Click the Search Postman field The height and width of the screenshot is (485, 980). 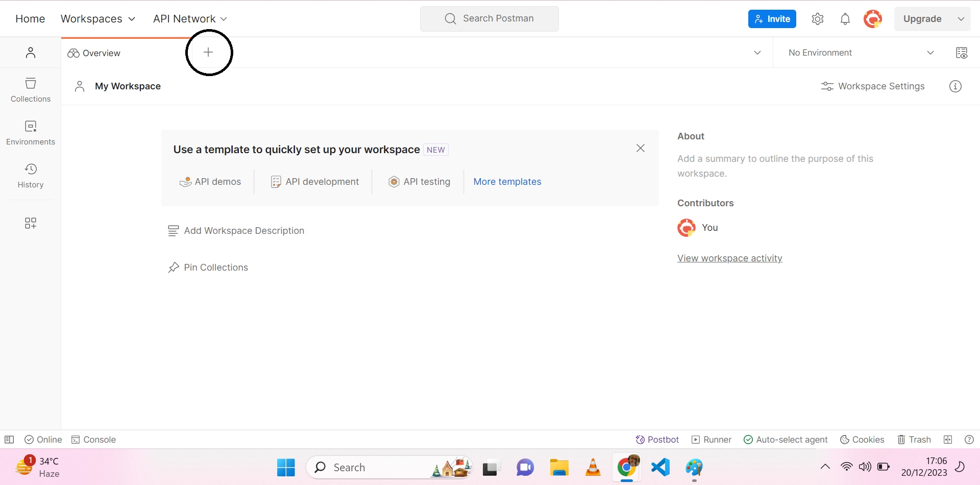489,19
